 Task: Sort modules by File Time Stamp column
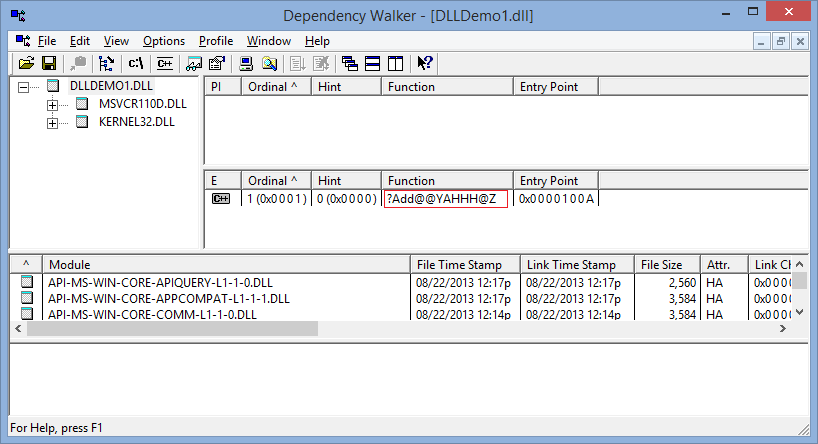point(465,264)
